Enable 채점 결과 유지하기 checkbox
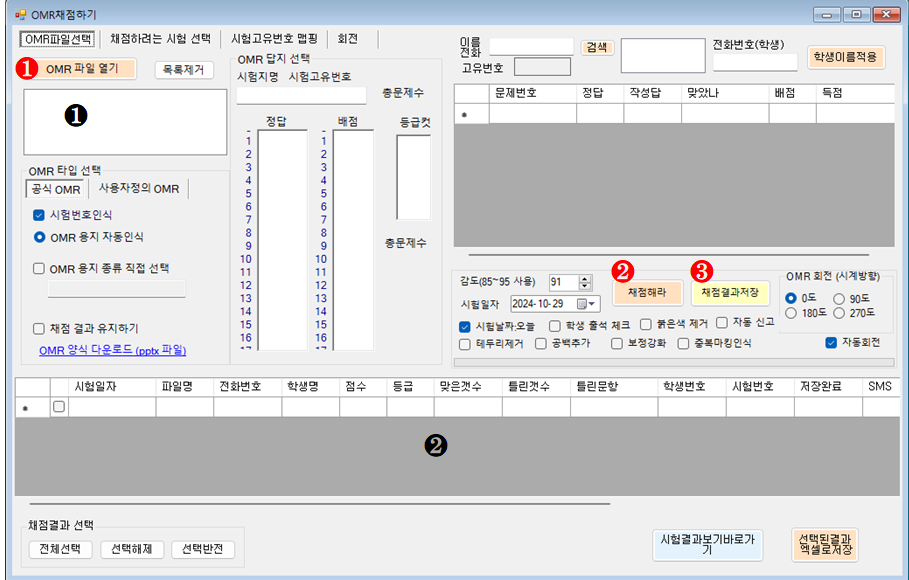The height and width of the screenshot is (580, 909). click(x=39, y=328)
